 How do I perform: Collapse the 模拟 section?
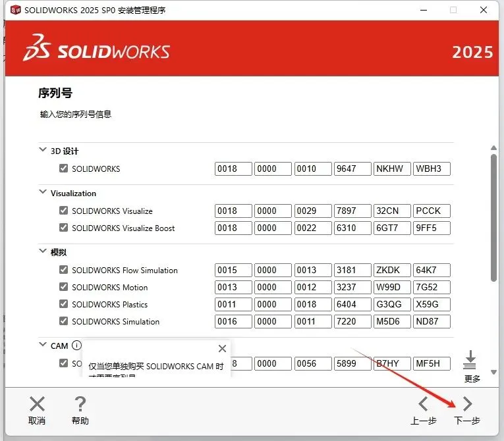click(x=42, y=251)
